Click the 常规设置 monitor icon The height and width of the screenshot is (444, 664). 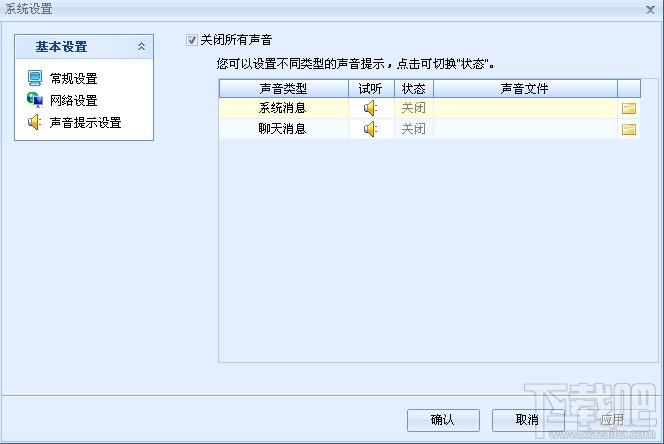pos(35,78)
